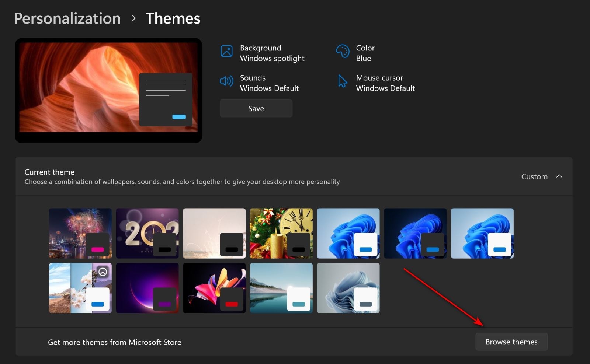This screenshot has width=590, height=364.
Task: Click the Windows spotlight badge on the collage theme
Action: click(103, 272)
